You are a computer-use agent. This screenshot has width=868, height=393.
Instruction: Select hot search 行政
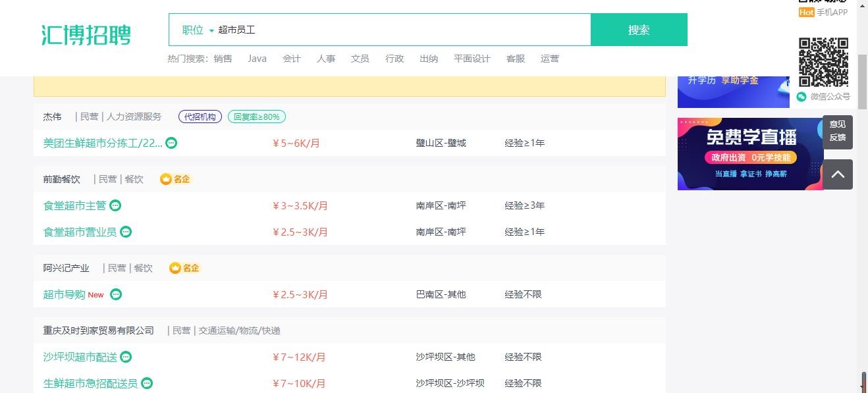[394, 59]
